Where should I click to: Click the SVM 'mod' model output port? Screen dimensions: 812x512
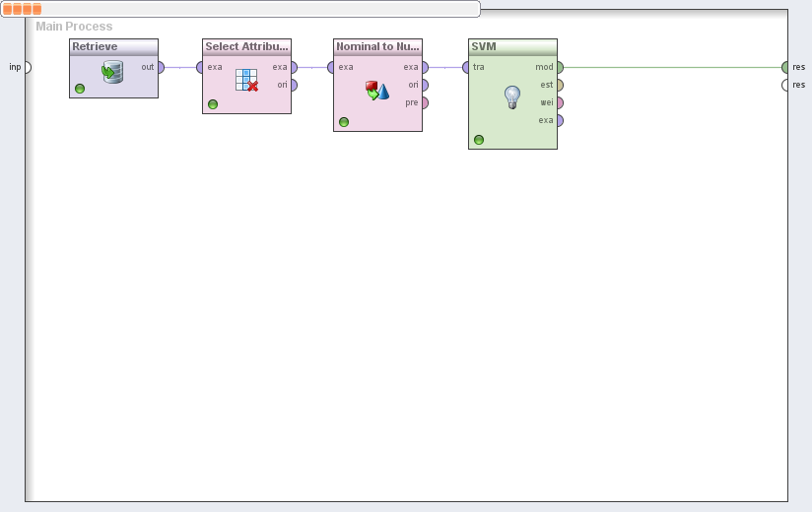click(561, 67)
